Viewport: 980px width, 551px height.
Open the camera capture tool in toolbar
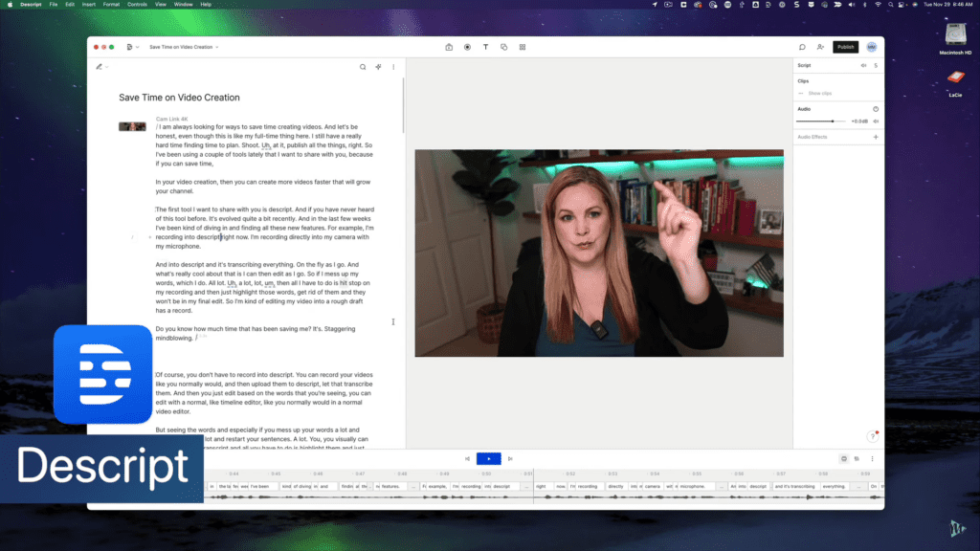[449, 47]
